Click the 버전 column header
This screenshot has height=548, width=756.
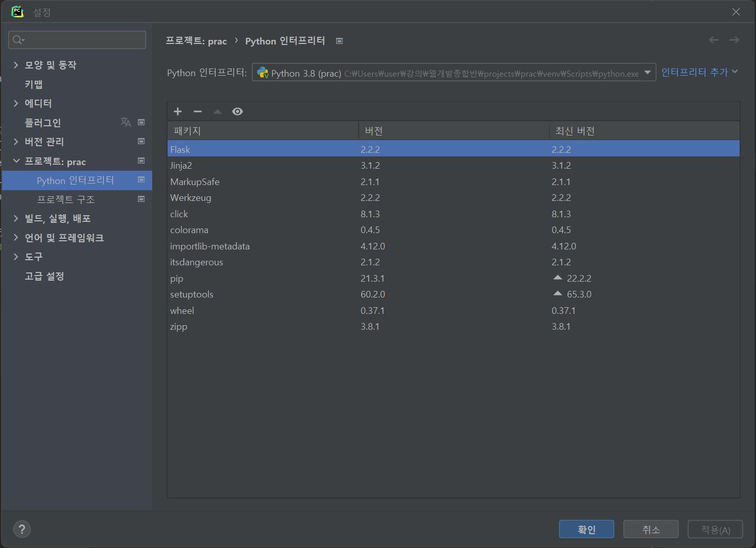(x=454, y=131)
